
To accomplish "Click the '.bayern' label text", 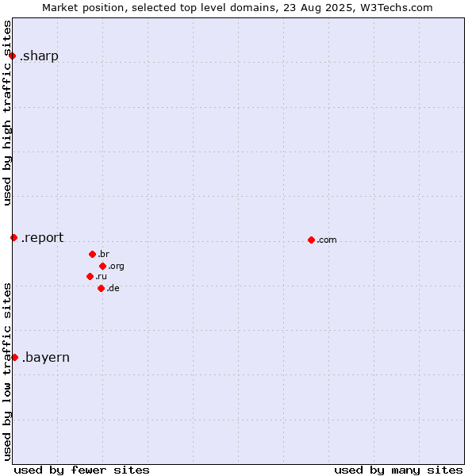I will [46, 358].
